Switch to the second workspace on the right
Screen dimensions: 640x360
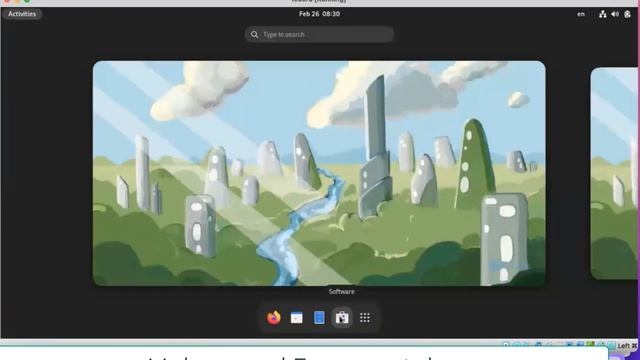(614, 173)
